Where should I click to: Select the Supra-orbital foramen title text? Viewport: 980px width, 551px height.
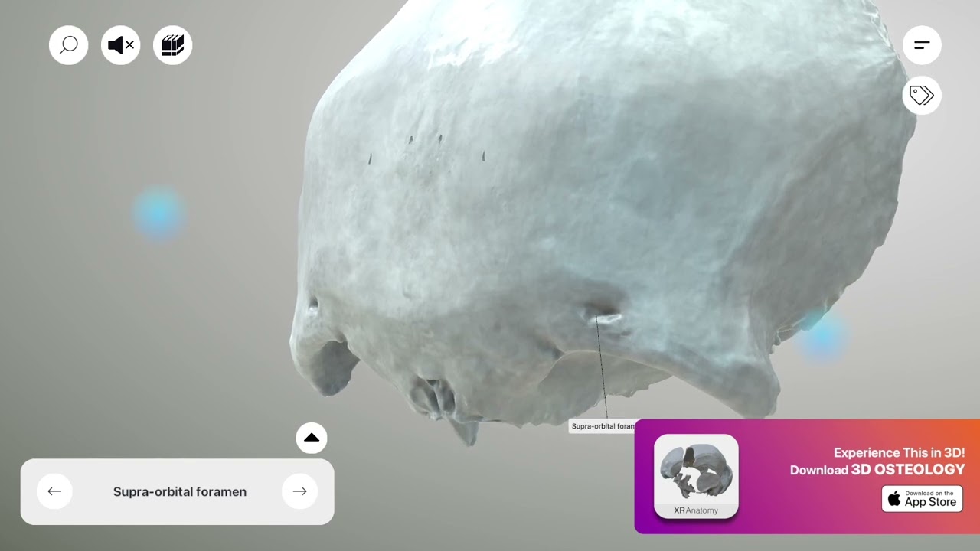(x=180, y=491)
